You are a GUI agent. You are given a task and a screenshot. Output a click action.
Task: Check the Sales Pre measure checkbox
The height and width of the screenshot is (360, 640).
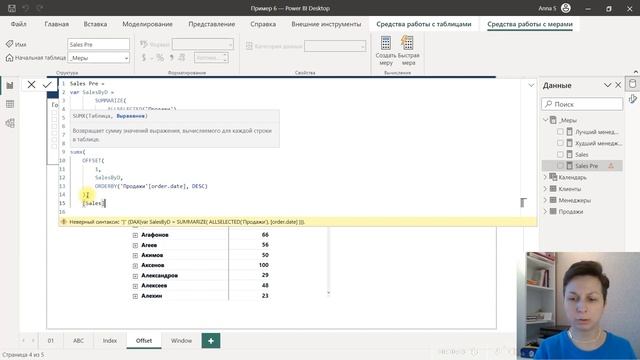click(560, 166)
